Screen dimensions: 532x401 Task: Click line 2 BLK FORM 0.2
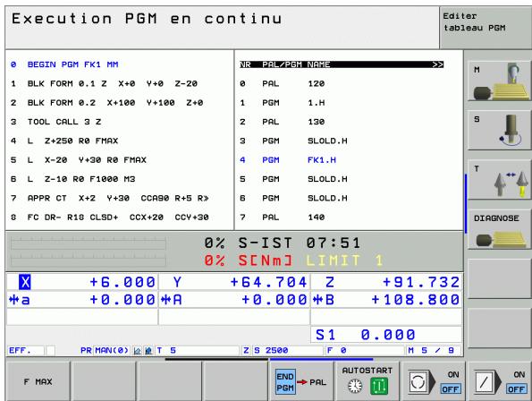tap(106, 103)
